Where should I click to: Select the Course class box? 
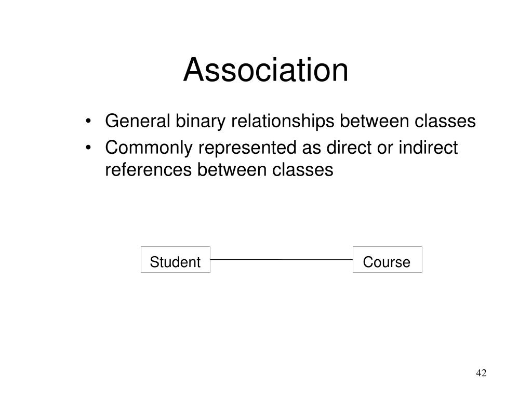[x=388, y=260]
